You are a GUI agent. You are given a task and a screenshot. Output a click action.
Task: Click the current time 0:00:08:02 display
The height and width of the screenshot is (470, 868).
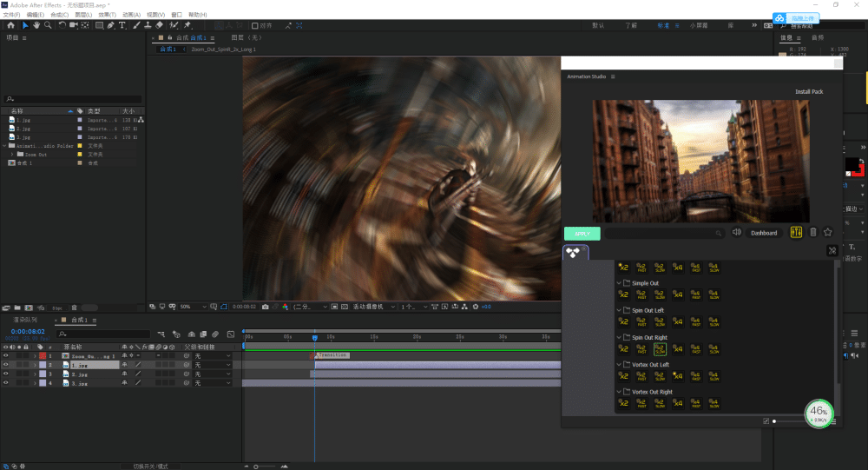pyautogui.click(x=28, y=332)
